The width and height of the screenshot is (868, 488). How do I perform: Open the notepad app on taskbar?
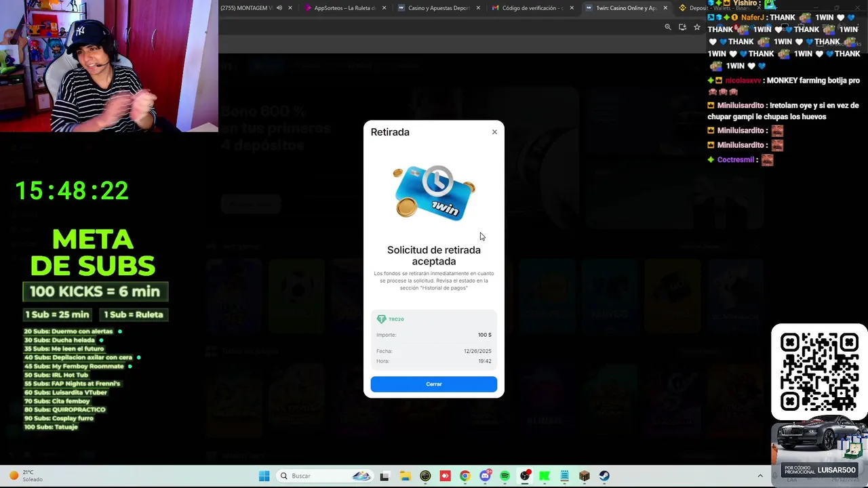tap(564, 476)
